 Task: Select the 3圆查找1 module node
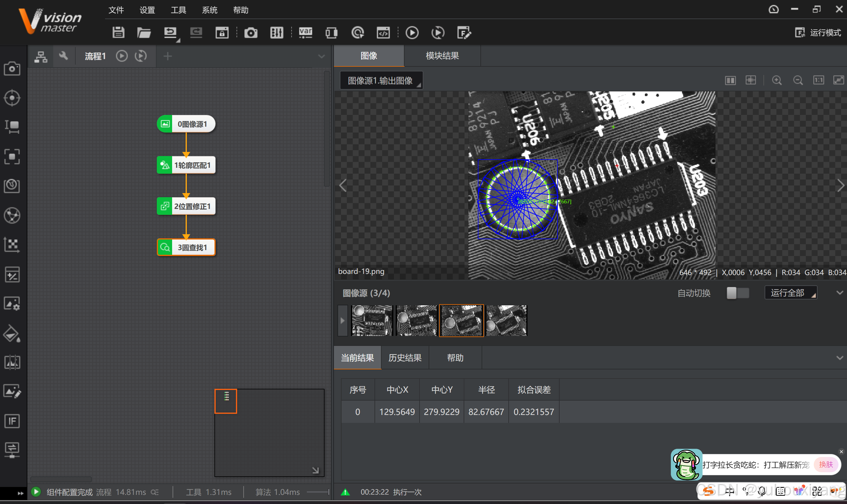pos(186,247)
